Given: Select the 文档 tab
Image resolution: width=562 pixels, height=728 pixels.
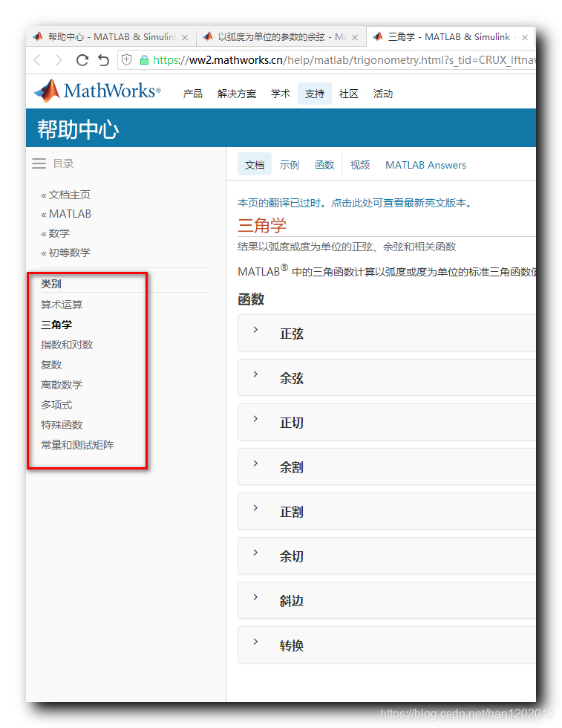Looking at the screenshot, I should tap(255, 165).
